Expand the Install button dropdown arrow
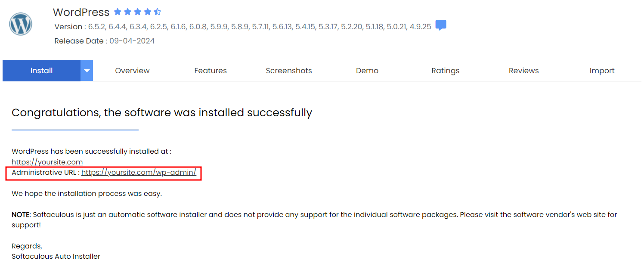This screenshot has height=276, width=644. [87, 71]
